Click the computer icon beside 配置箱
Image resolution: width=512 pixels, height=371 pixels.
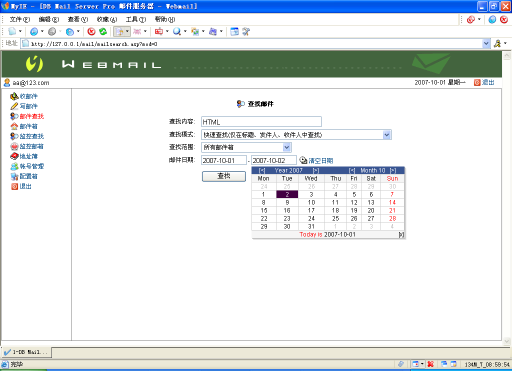[x=14, y=176]
